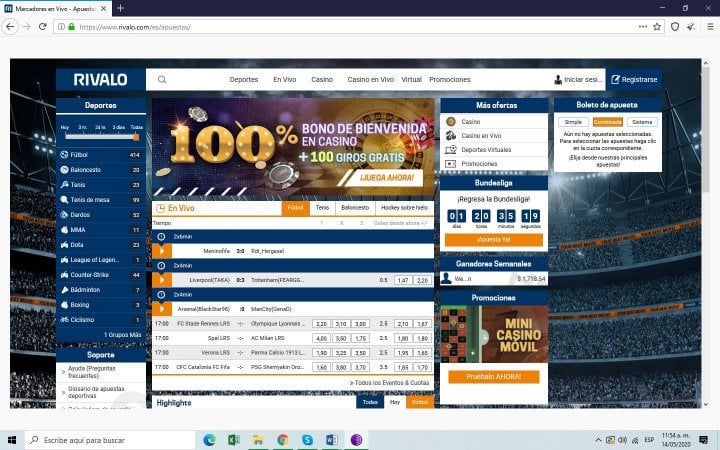
Task: Click the Dota gamepad icon
Action: coord(64,245)
